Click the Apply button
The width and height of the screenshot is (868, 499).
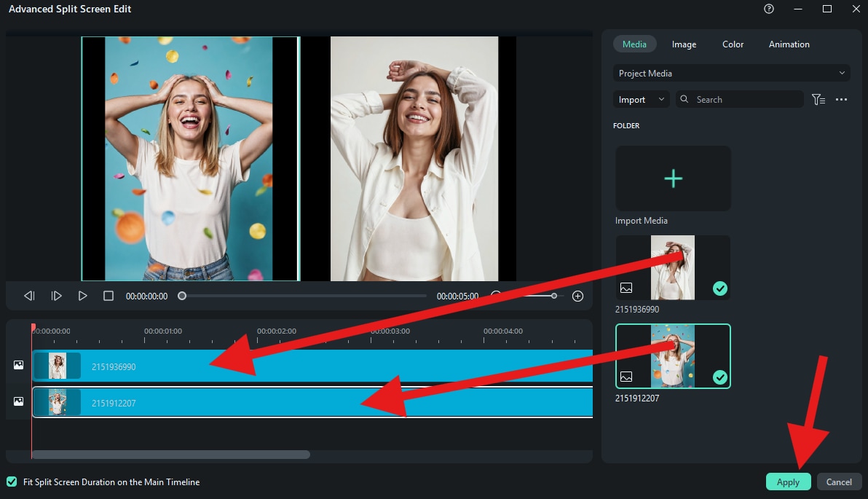click(x=789, y=482)
